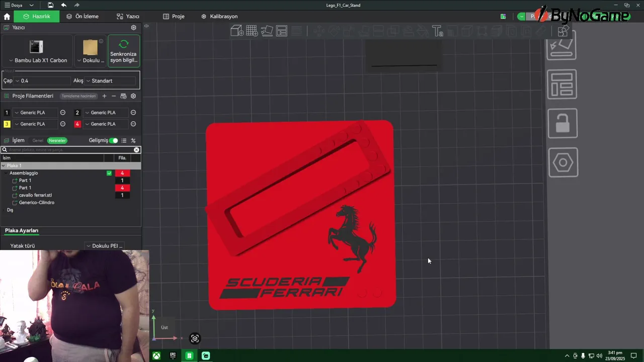Click the black filament 1 color swatch
This screenshot has height=362, width=644.
pos(7,113)
